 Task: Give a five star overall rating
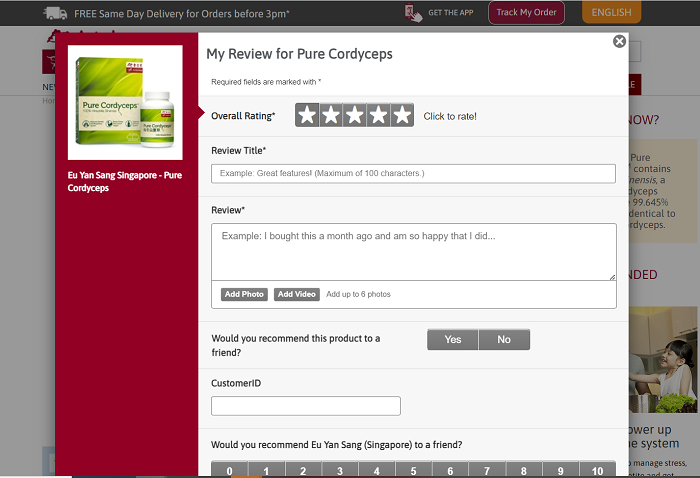tap(402, 116)
